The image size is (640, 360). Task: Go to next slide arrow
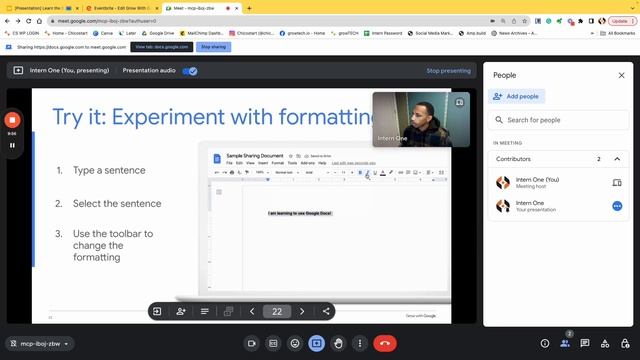302,311
